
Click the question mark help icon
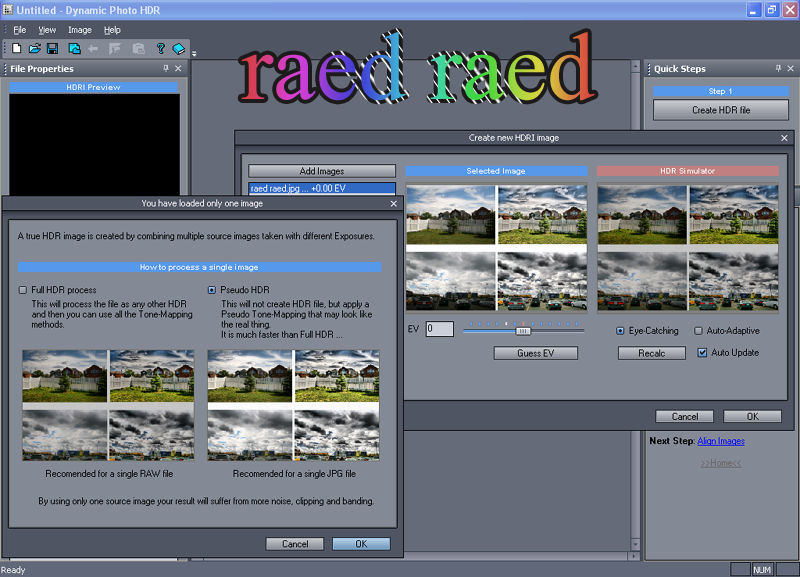click(160, 48)
